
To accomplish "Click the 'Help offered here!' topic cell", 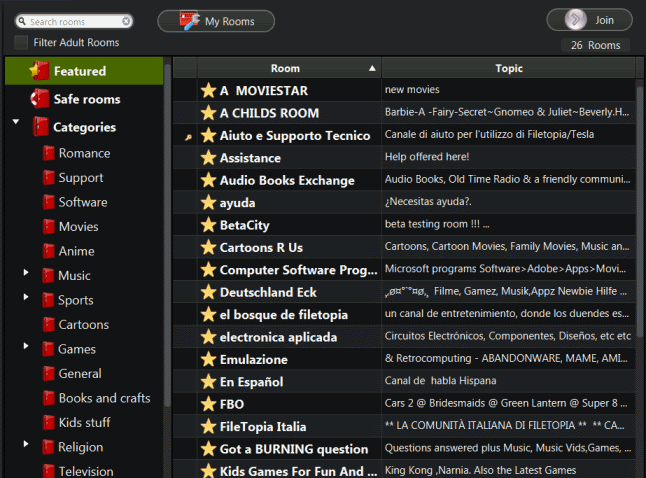I will coord(508,157).
